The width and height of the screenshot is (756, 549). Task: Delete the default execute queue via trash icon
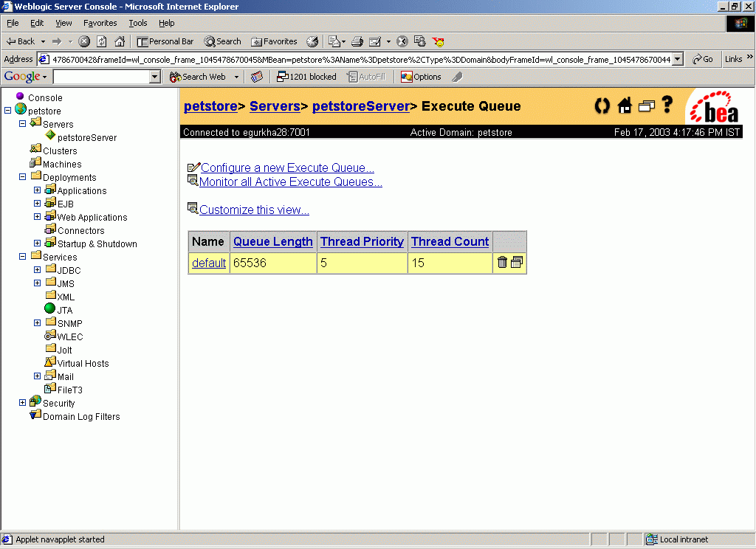coord(502,262)
